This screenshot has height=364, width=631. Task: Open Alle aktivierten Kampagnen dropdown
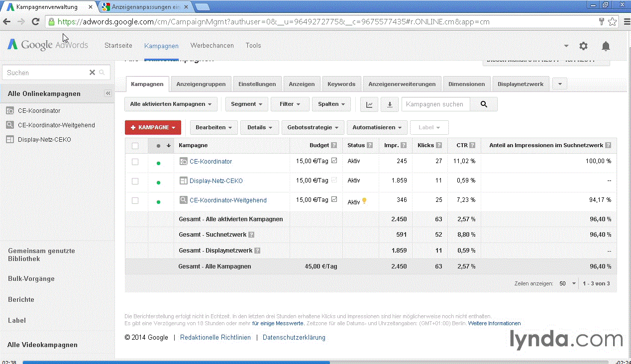coord(171,104)
